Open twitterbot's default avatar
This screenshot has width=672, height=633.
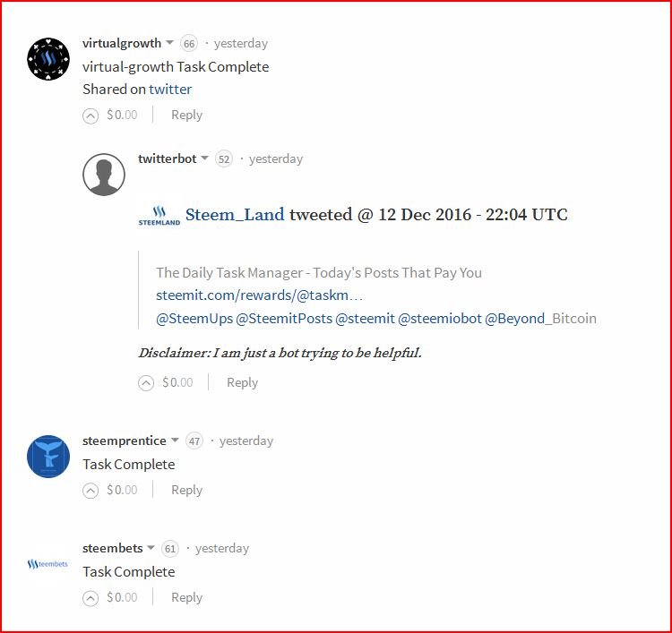(104, 175)
